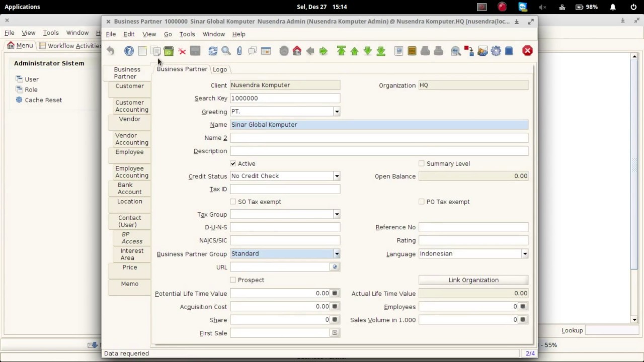
Task: Check the PO Tax exempt checkbox
Action: point(422,202)
